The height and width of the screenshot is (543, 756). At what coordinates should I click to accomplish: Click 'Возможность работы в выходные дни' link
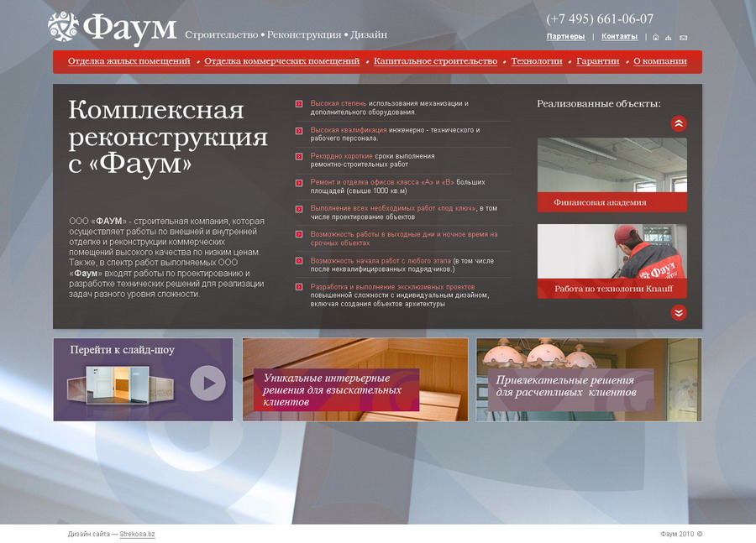(404, 238)
